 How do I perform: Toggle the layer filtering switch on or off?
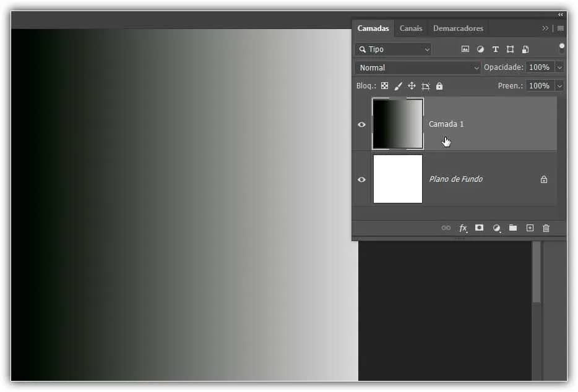point(561,48)
